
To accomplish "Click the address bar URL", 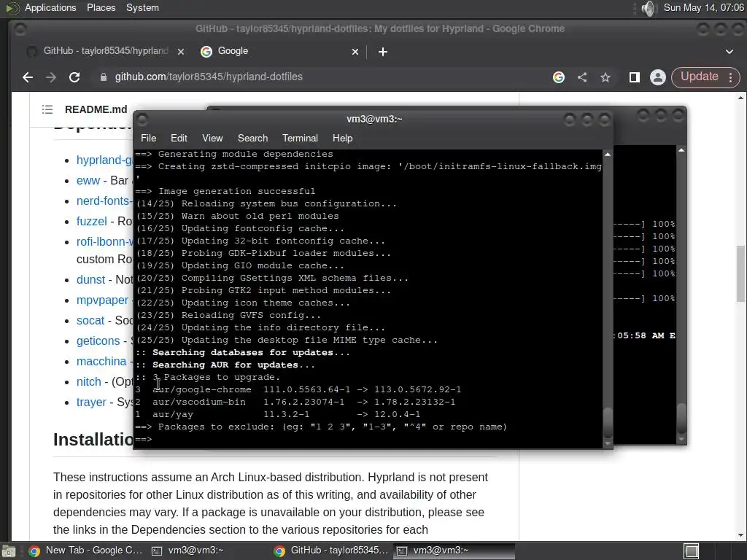I will tap(209, 77).
